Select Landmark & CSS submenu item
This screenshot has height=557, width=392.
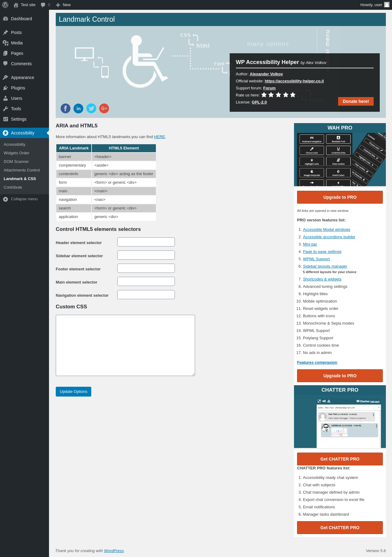pyautogui.click(x=20, y=179)
